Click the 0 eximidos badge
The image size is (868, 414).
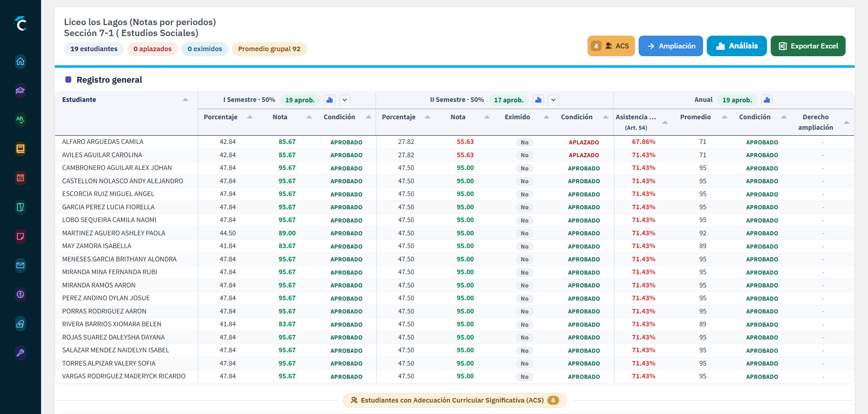(205, 49)
